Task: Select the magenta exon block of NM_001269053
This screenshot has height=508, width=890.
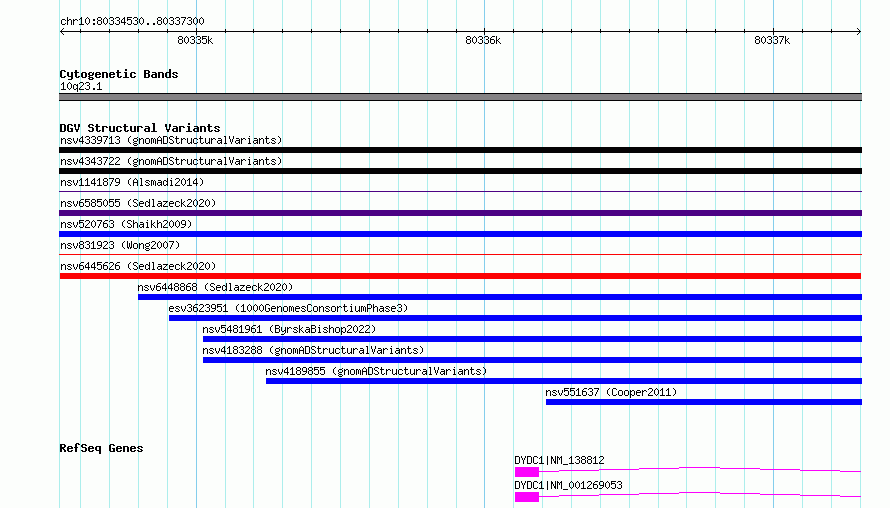Action: tap(527, 497)
